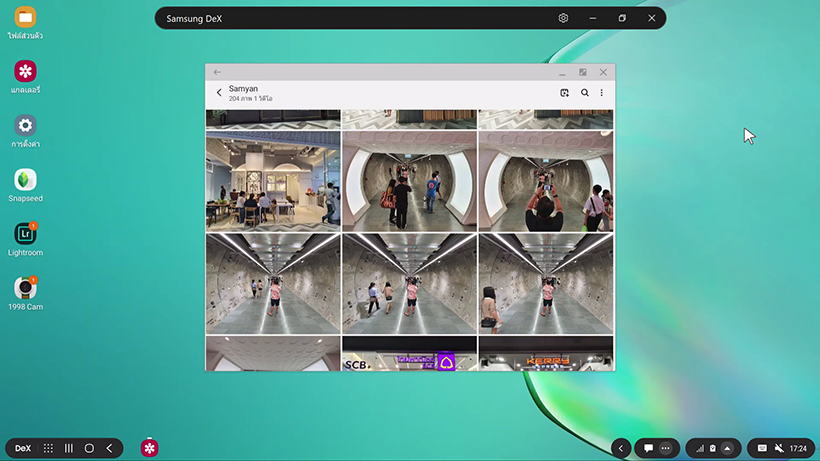Open the photo of man photographing tunnel
820x461 pixels.
[x=545, y=181]
